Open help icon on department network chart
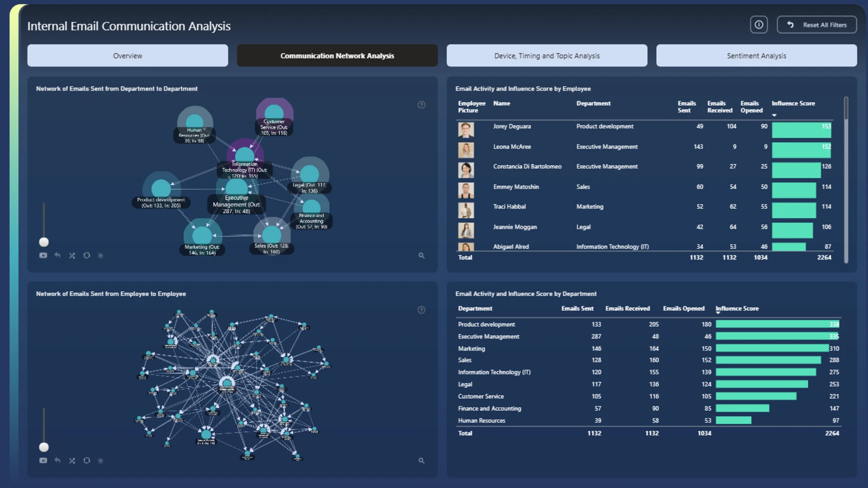The image size is (868, 488). [x=421, y=105]
